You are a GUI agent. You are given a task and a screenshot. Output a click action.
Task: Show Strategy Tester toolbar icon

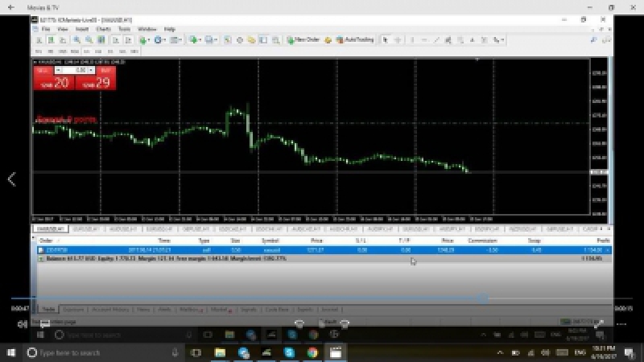click(x=275, y=40)
